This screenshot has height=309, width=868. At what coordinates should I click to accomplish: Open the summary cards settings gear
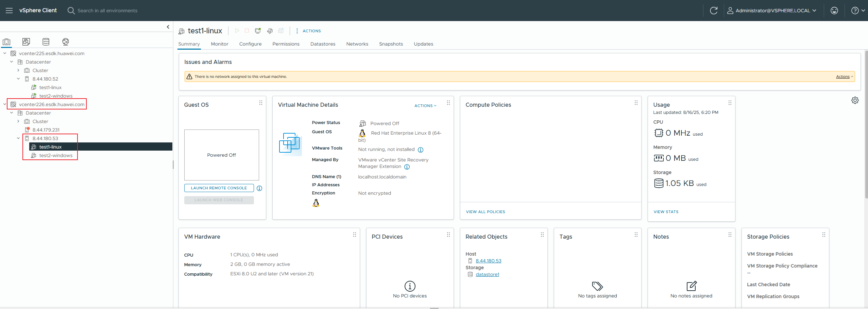(x=855, y=100)
